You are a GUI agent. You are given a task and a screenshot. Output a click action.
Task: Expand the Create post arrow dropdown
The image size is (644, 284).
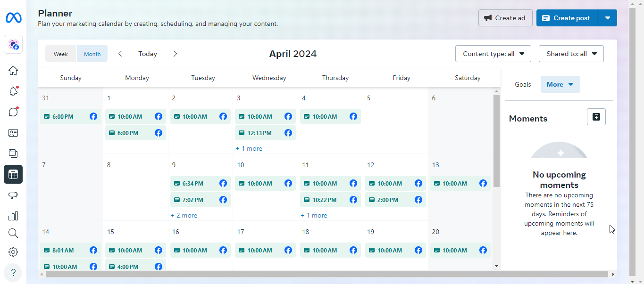tap(608, 18)
